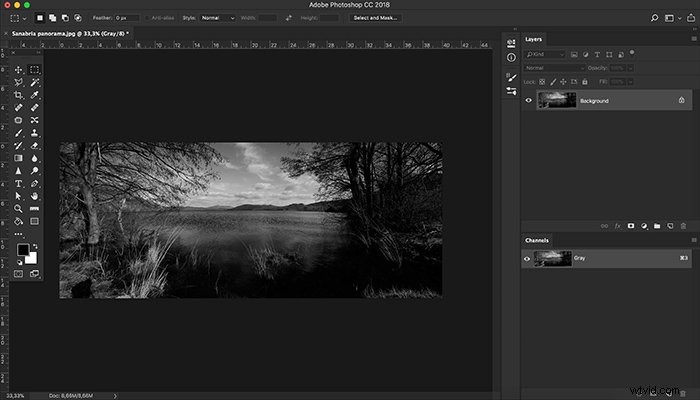Open the Style Normal dropdown
The height and width of the screenshot is (400, 700).
pyautogui.click(x=217, y=18)
